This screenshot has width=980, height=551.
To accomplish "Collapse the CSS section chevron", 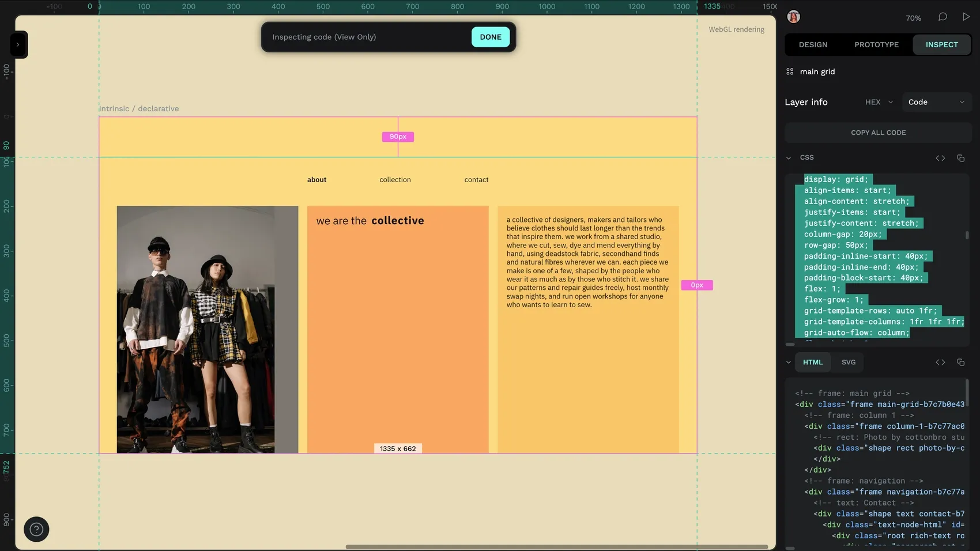I will tap(789, 158).
